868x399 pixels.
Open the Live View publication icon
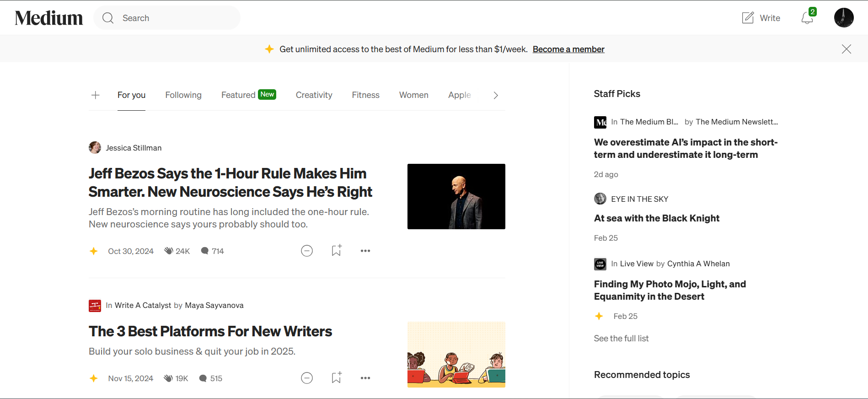pos(600,264)
